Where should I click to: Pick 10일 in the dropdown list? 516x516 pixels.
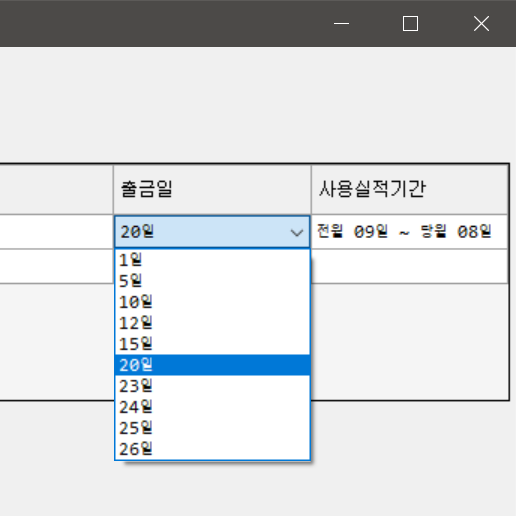(212, 302)
